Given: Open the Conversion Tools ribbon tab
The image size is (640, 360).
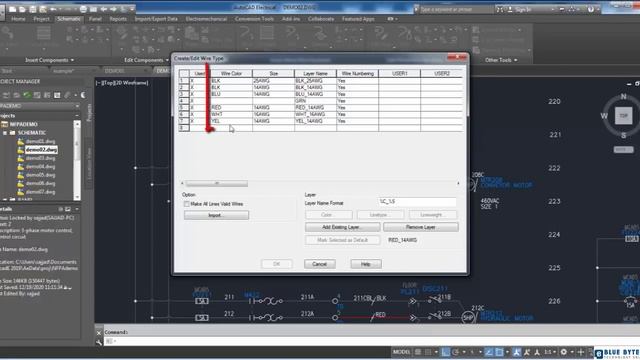Looking at the screenshot, I should coord(254,19).
